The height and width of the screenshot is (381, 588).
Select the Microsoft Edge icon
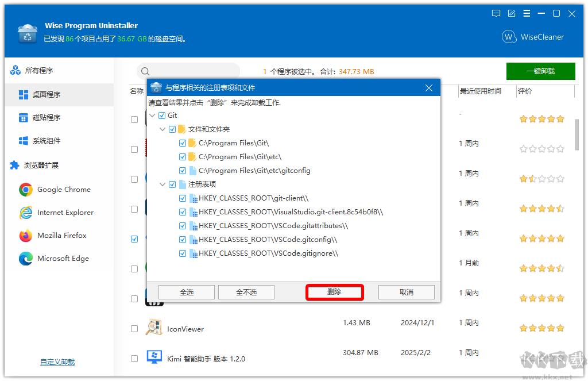point(26,259)
